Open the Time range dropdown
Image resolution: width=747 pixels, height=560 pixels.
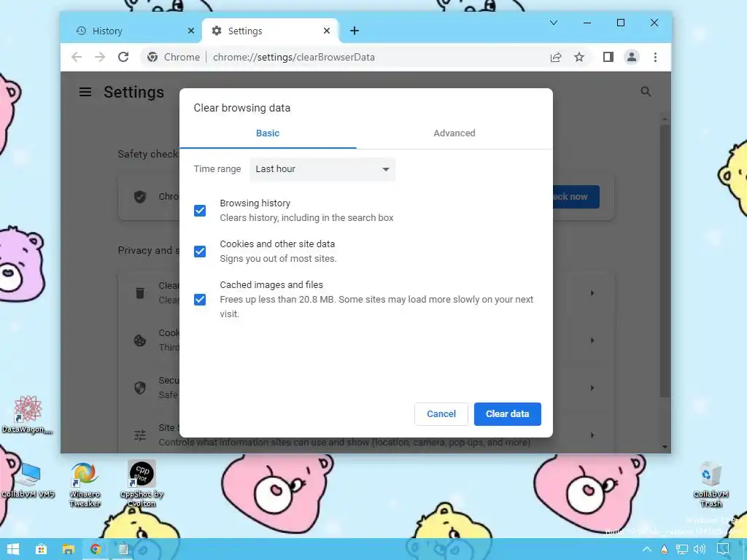tap(322, 169)
